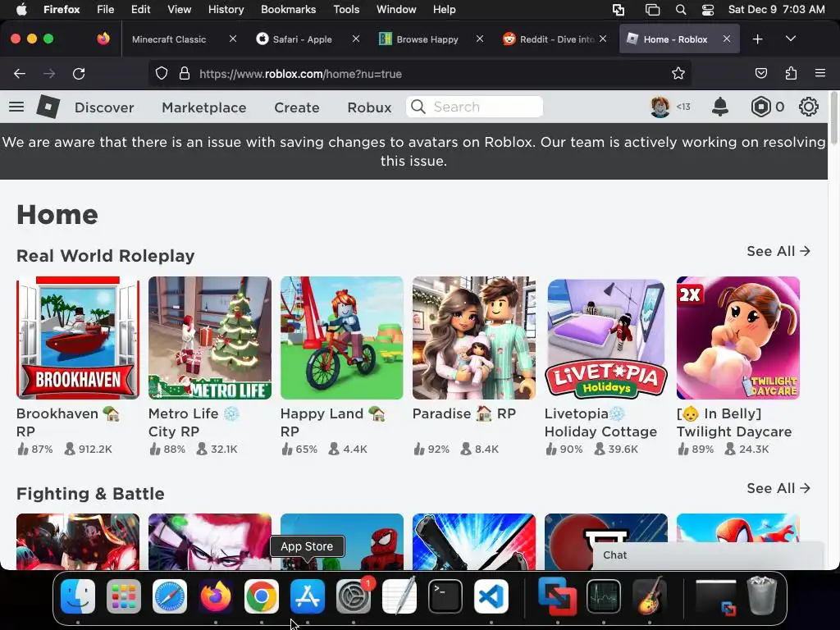This screenshot has width=840, height=630.
Task: Open the Roblox settings gear
Action: tap(808, 107)
